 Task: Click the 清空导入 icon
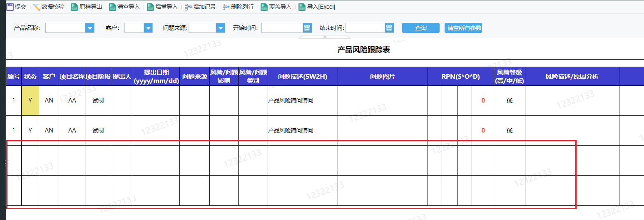112,7
